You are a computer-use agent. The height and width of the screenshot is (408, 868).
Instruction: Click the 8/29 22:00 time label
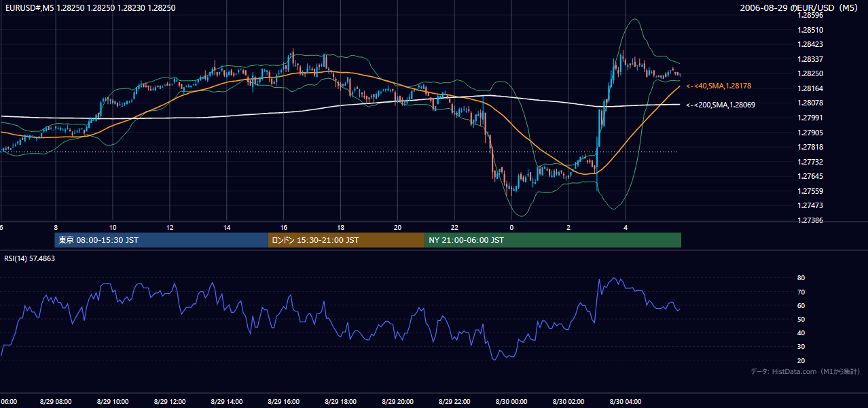(455, 402)
